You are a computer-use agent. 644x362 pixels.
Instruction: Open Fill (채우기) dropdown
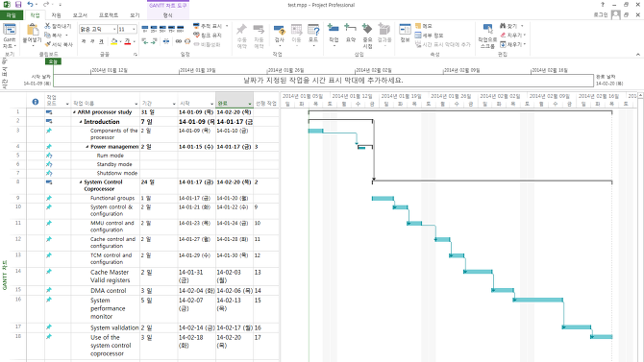pos(525,44)
